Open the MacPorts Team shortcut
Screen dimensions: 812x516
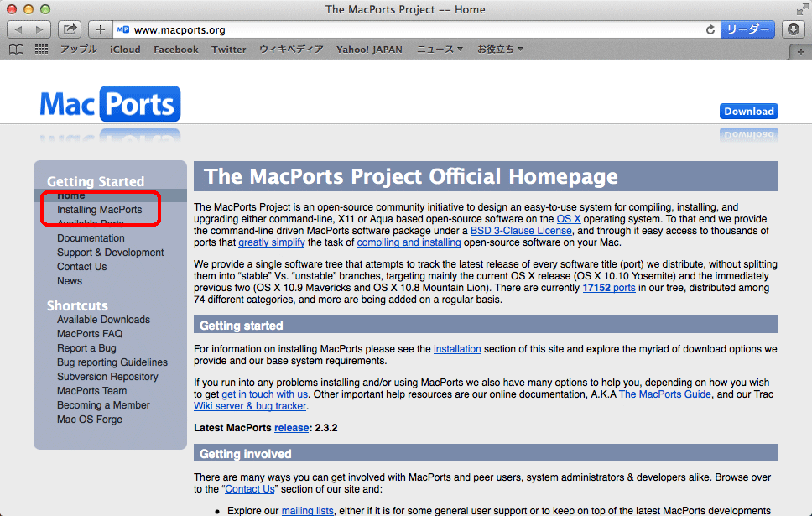click(91, 391)
